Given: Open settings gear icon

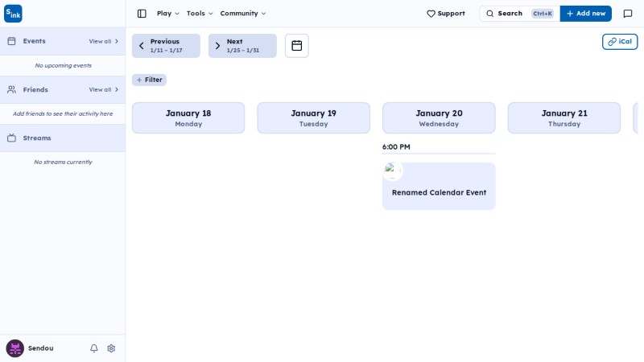Looking at the screenshot, I should [111, 348].
